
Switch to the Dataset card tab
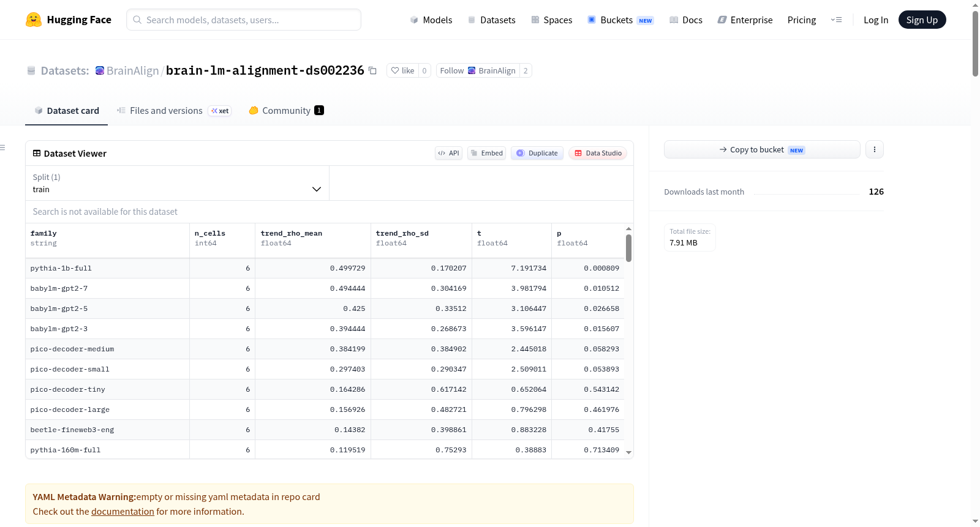[67, 111]
